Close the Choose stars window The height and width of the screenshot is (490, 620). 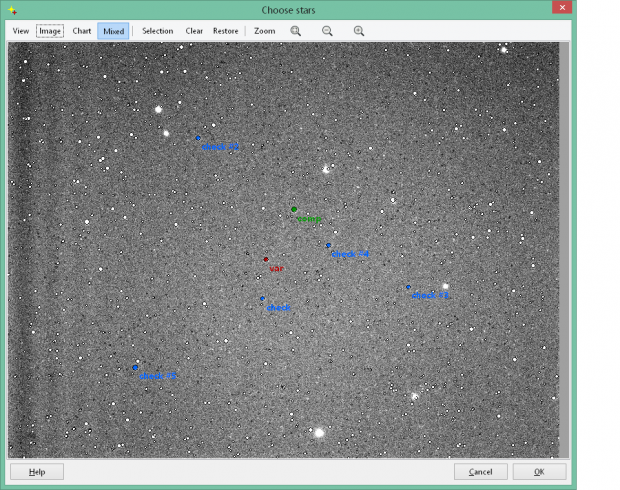tap(562, 8)
